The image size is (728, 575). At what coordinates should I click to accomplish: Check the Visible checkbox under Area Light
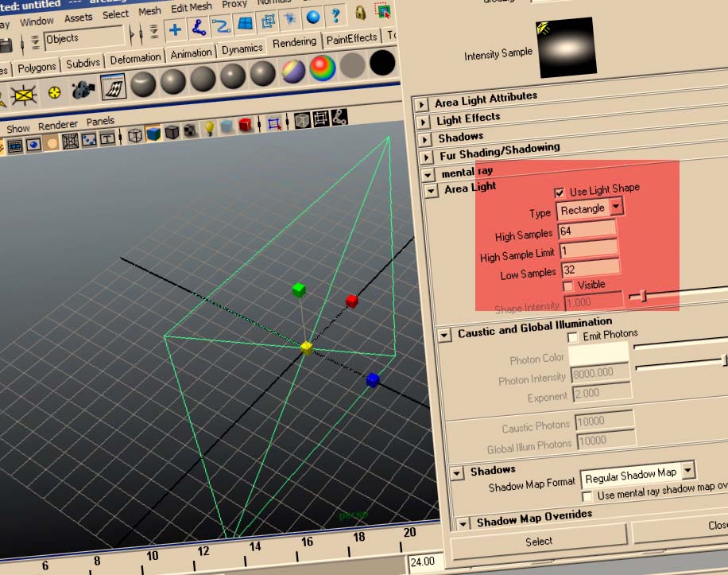click(567, 286)
